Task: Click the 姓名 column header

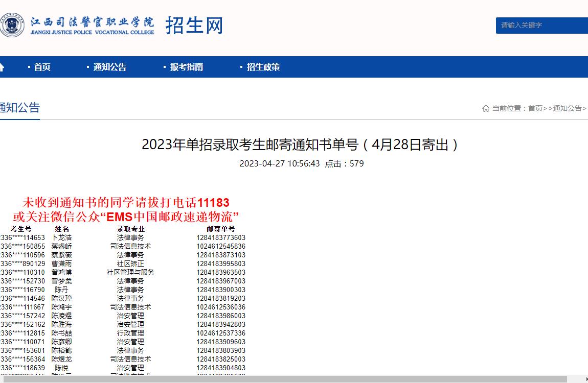Action: click(x=62, y=229)
